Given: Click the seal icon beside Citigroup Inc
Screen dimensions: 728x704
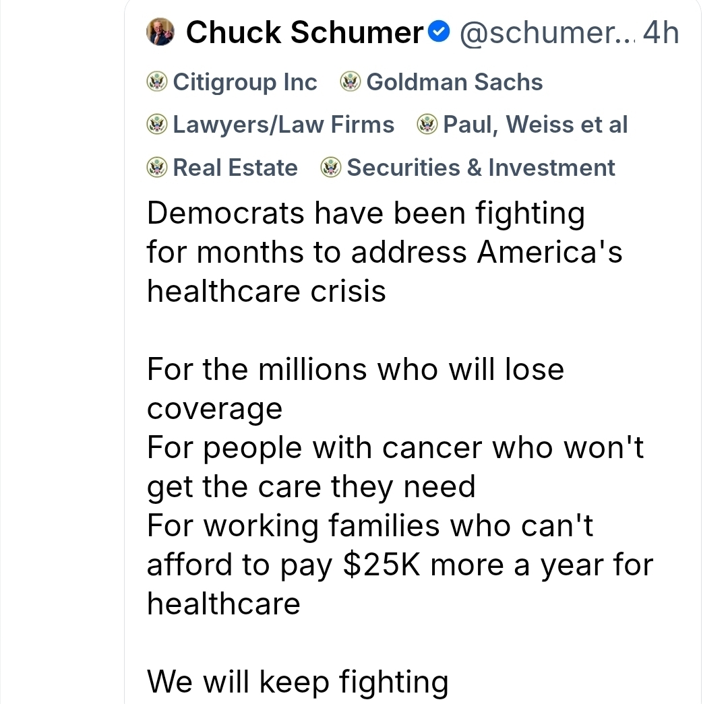Looking at the screenshot, I should pyautogui.click(x=157, y=82).
